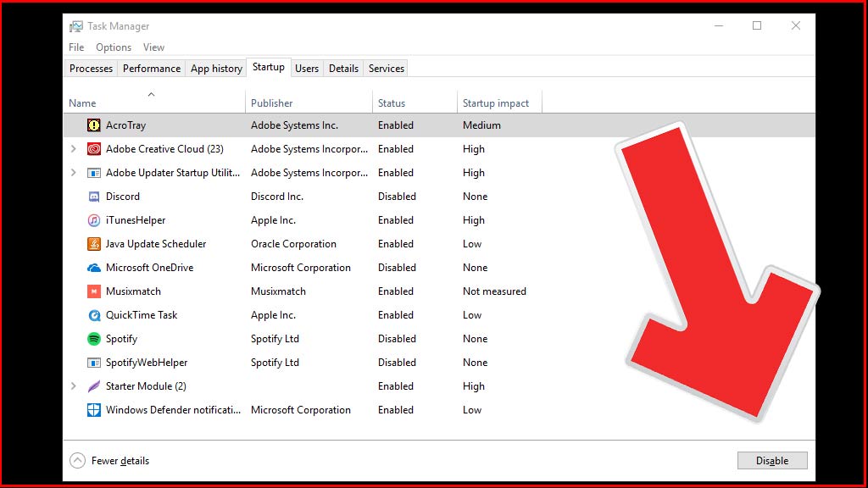Image resolution: width=868 pixels, height=488 pixels.
Task: Click the Windows Defender notification icon
Action: pyautogui.click(x=93, y=409)
